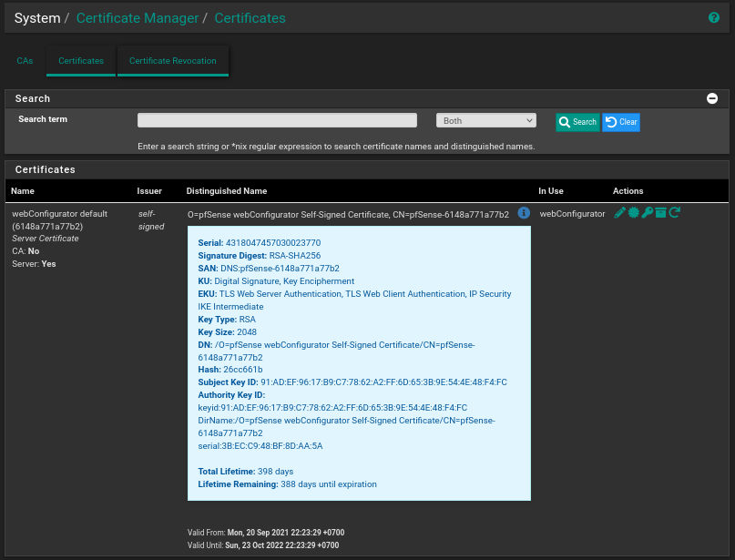The height and width of the screenshot is (560, 735).
Task: Collapse the Search panel using minus icon
Action: point(712,98)
